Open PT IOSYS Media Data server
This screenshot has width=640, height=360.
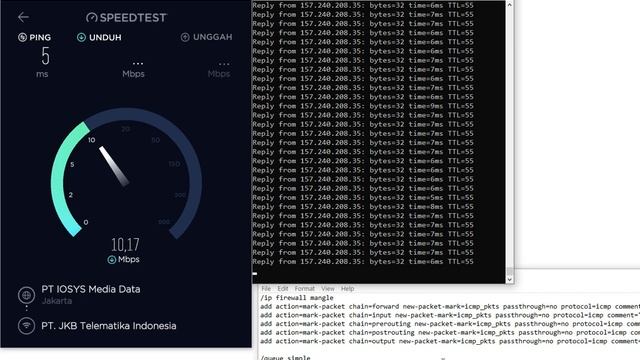(91, 289)
